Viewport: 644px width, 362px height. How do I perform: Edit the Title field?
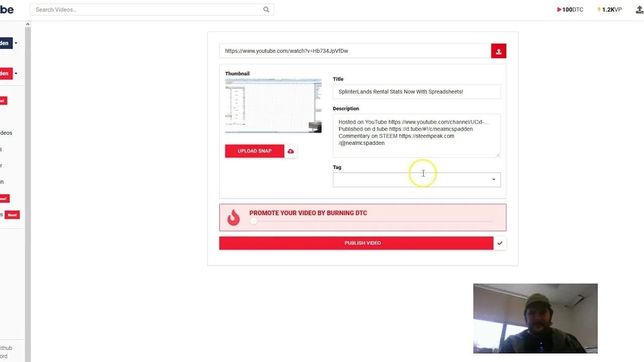417,92
